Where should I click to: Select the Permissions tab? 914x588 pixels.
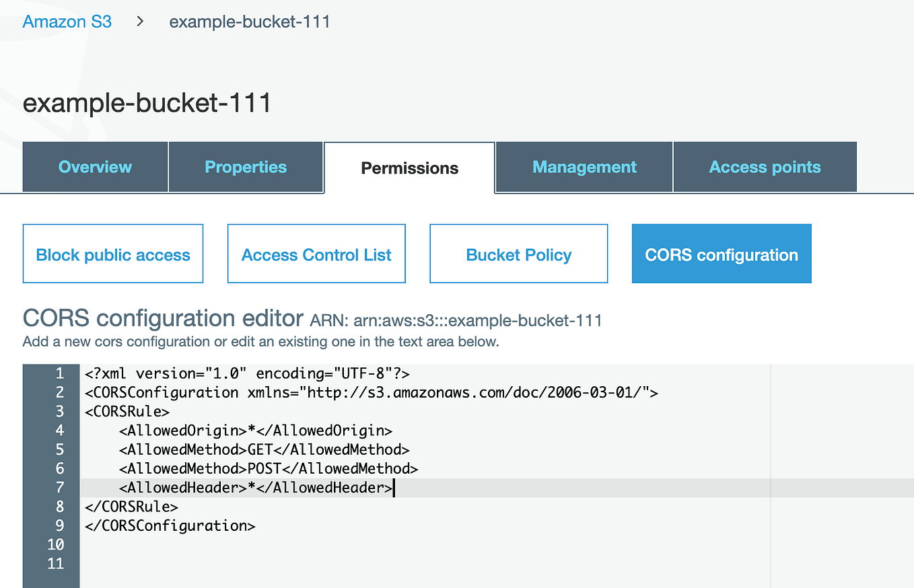tap(409, 168)
